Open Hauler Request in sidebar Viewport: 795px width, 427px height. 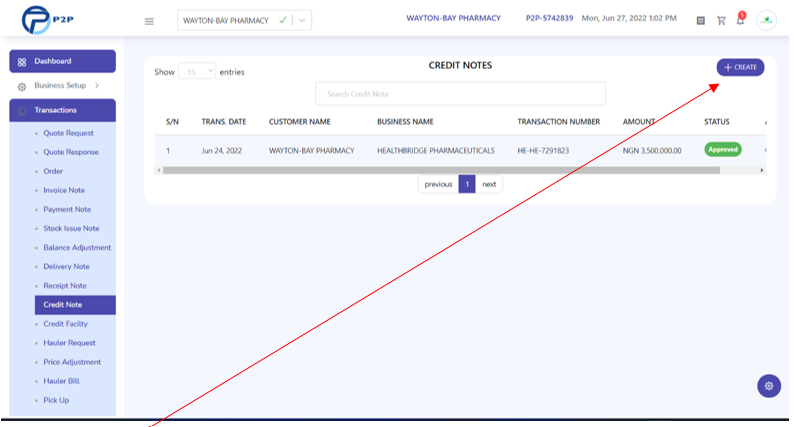tap(69, 343)
